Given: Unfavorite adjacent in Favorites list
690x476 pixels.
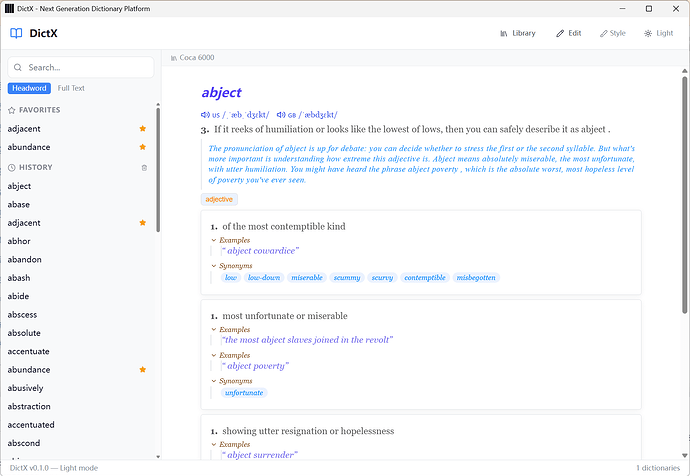Looking at the screenshot, I should (143, 128).
